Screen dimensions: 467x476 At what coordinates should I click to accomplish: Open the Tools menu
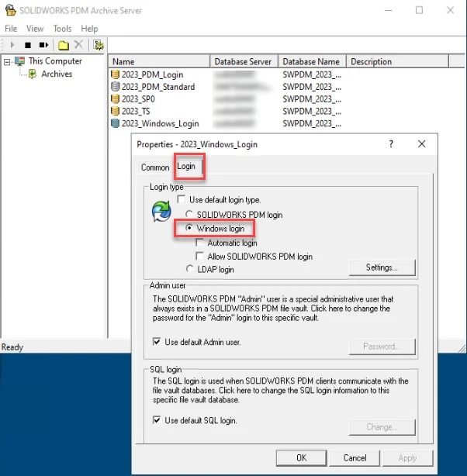pyautogui.click(x=62, y=29)
